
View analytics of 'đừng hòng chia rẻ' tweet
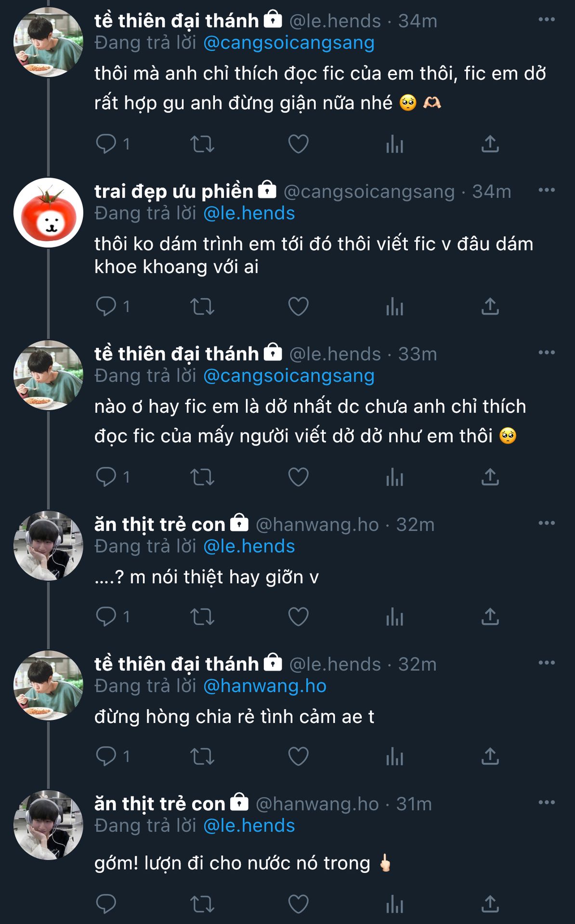tap(394, 756)
